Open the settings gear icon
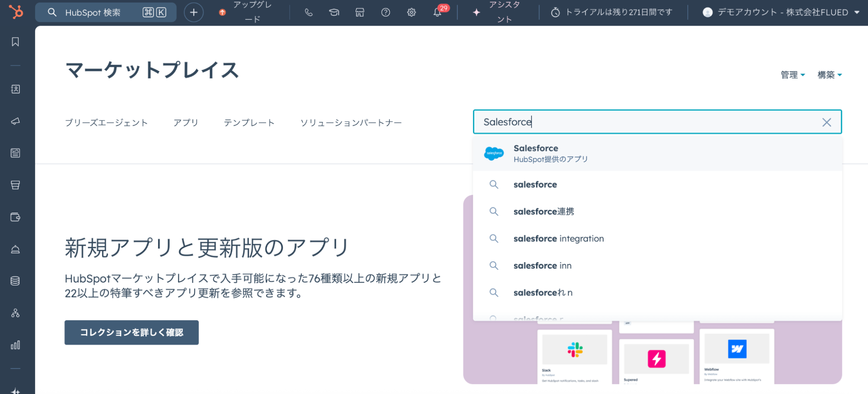The image size is (868, 394). coord(411,13)
